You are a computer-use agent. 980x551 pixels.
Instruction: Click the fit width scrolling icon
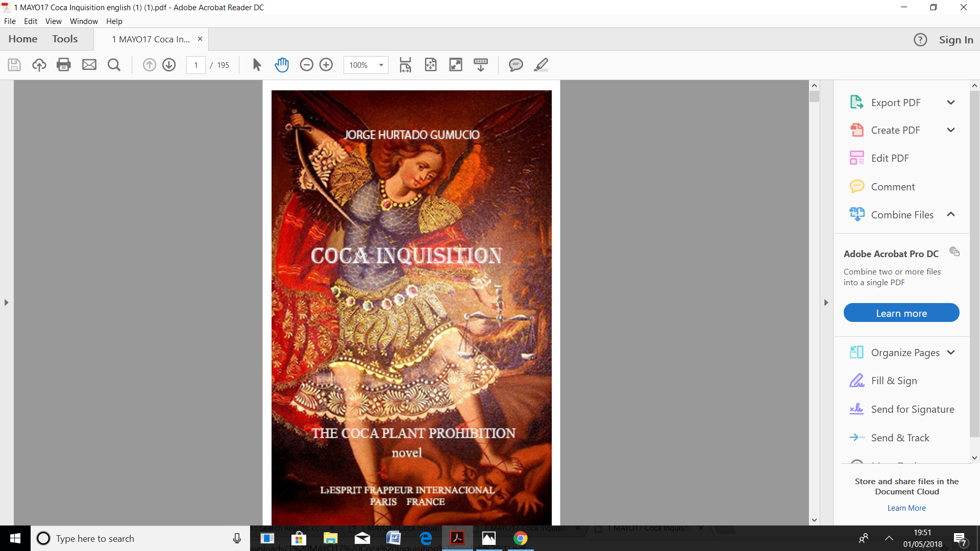click(405, 65)
